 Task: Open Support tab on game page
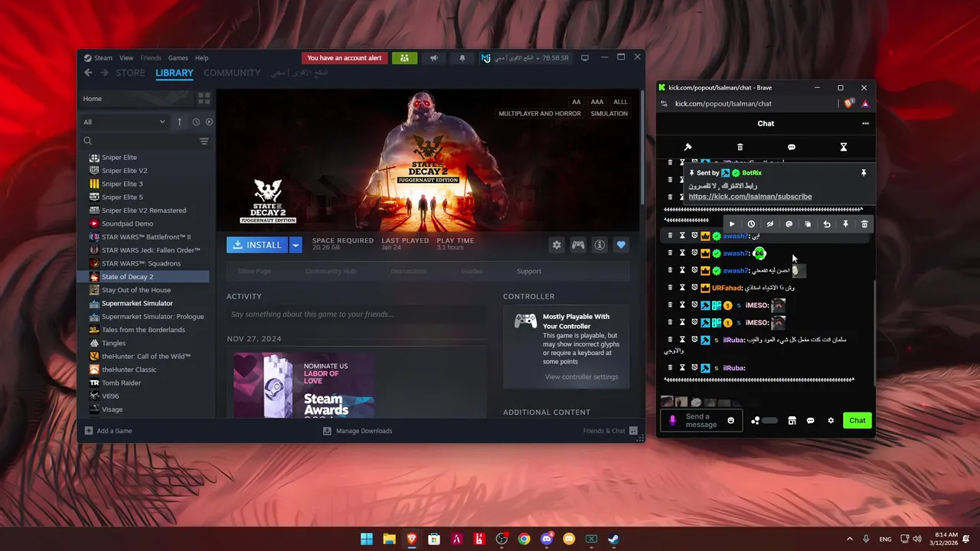click(528, 271)
